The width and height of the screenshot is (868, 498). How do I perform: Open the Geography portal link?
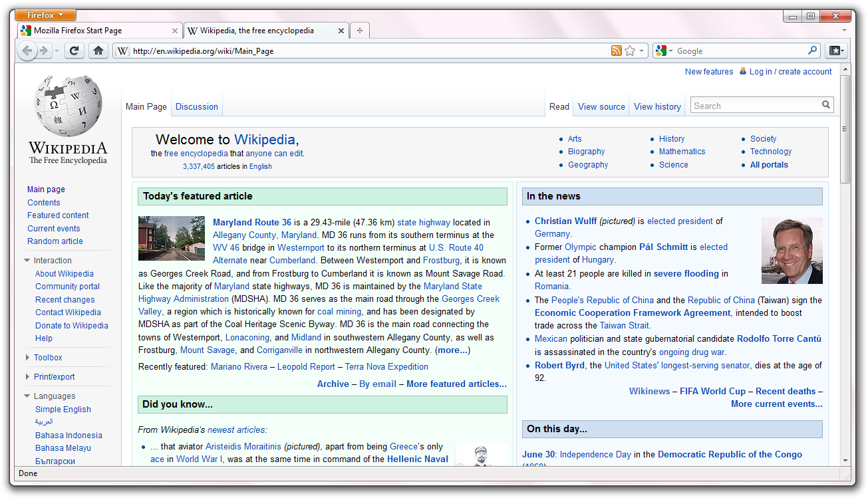[x=588, y=165]
